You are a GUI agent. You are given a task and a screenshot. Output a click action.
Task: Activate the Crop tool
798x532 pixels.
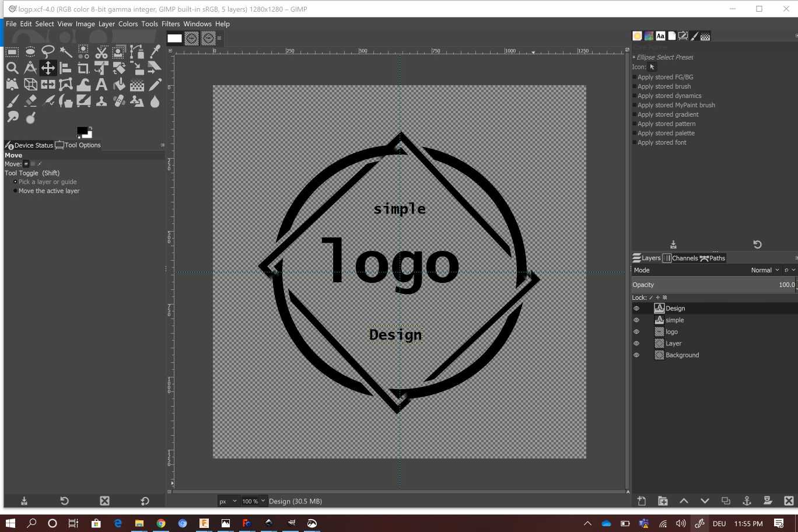(83, 68)
